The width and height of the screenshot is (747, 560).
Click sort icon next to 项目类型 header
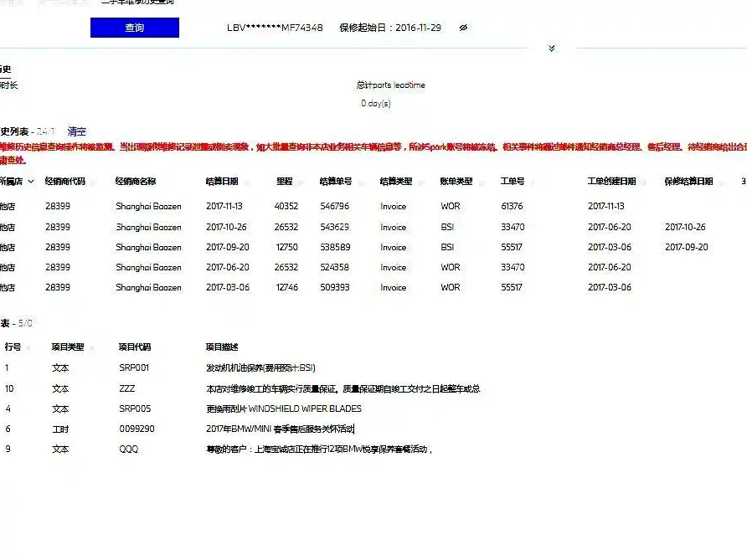click(x=92, y=348)
